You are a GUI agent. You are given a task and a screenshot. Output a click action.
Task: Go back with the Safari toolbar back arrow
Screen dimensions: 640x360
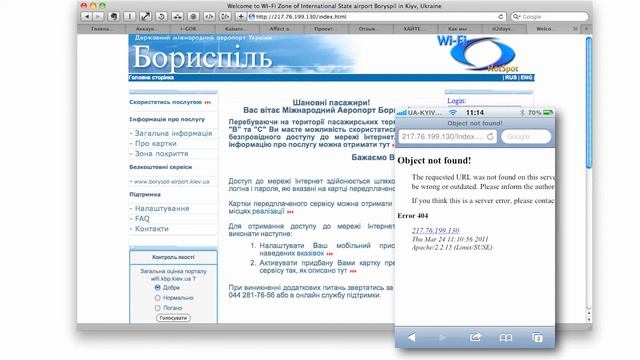87,17
